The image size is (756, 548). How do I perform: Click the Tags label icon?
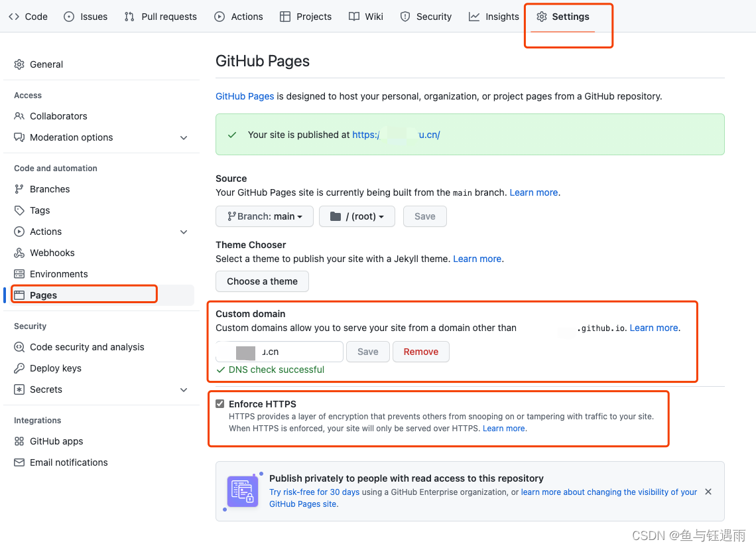tap(19, 210)
